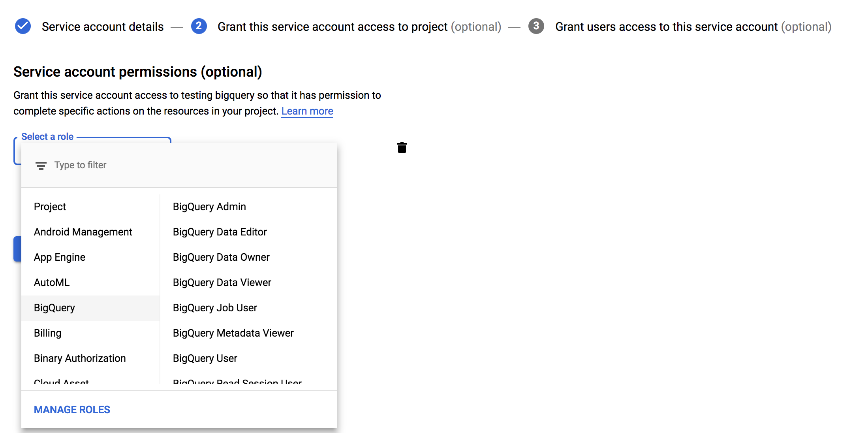Click the step 2 circle icon

199,26
